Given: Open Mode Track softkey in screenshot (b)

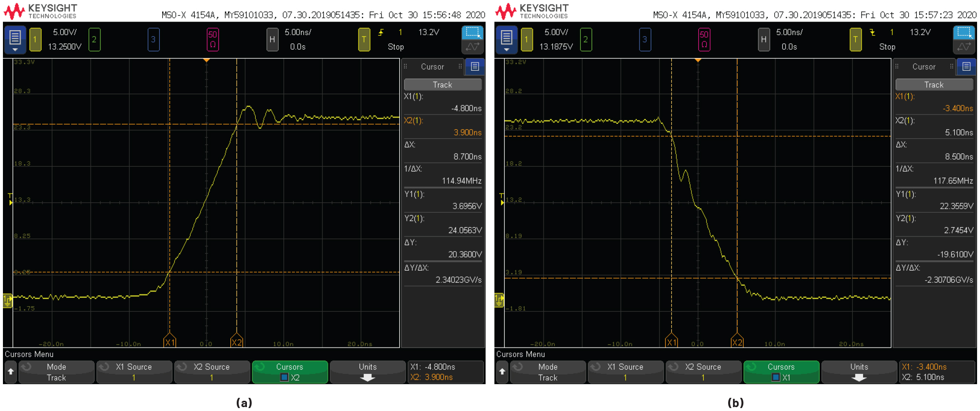Looking at the screenshot, I should (x=547, y=372).
